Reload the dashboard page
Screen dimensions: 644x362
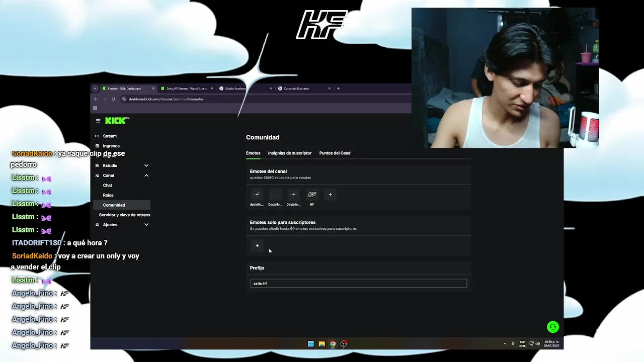coord(113,99)
